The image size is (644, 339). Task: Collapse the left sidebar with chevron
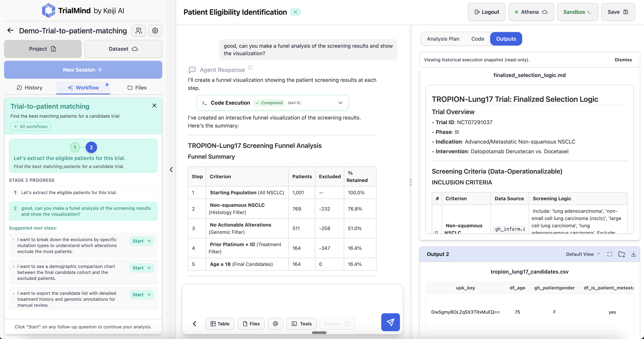pos(171,169)
